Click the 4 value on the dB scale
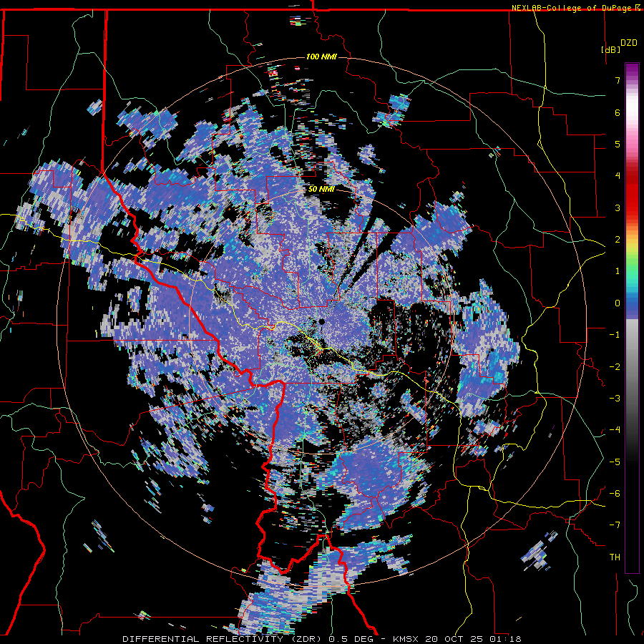 tap(618, 176)
